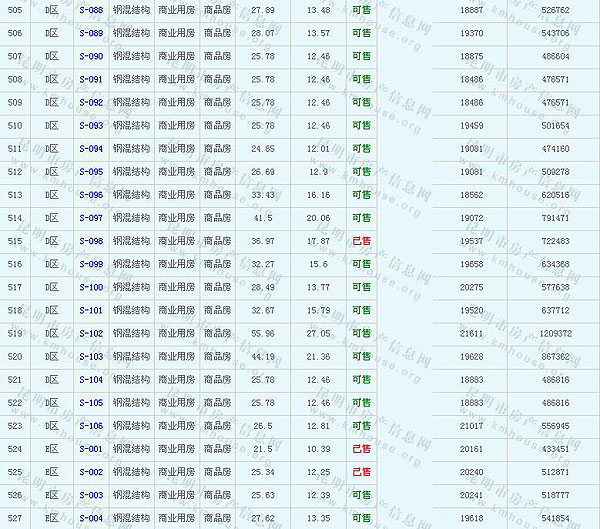Open the S-106 unit link
This screenshot has width=600, height=529.
coord(90,426)
